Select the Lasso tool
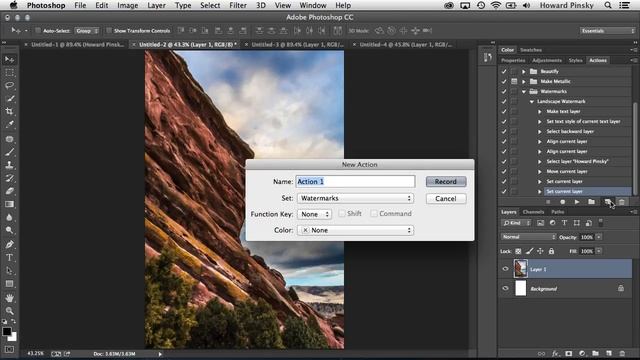Viewport: 640px width, 360px height. pos(9,86)
